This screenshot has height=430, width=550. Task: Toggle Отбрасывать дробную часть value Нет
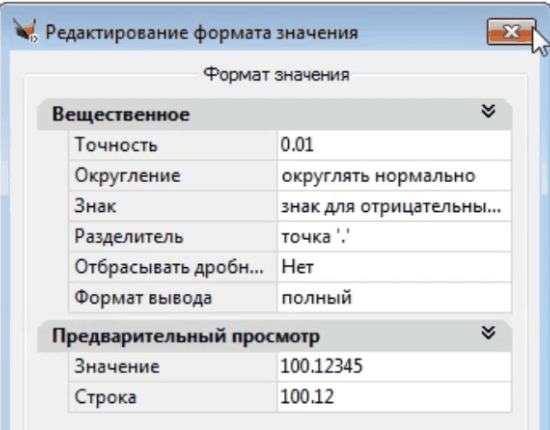tap(394, 267)
